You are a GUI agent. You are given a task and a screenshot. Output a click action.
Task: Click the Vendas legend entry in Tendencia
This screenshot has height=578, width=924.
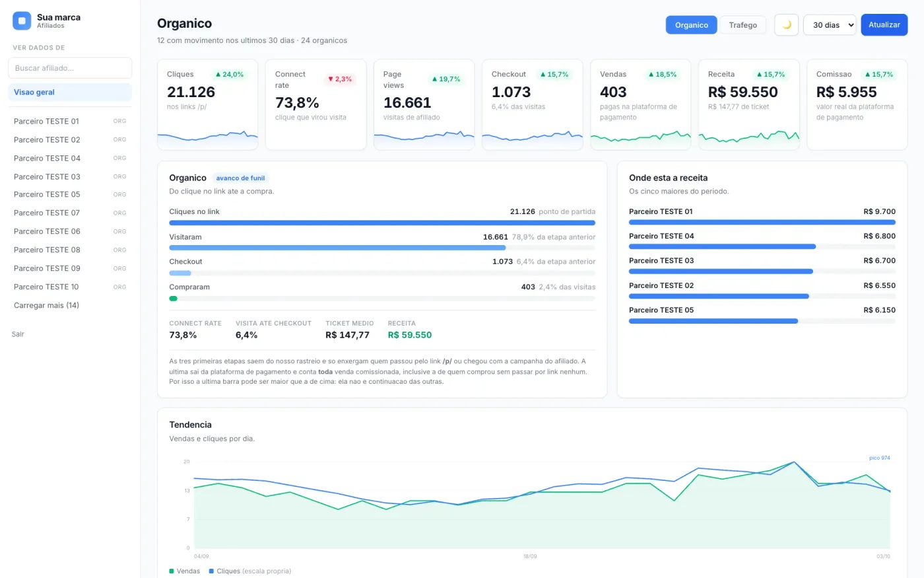185,571
